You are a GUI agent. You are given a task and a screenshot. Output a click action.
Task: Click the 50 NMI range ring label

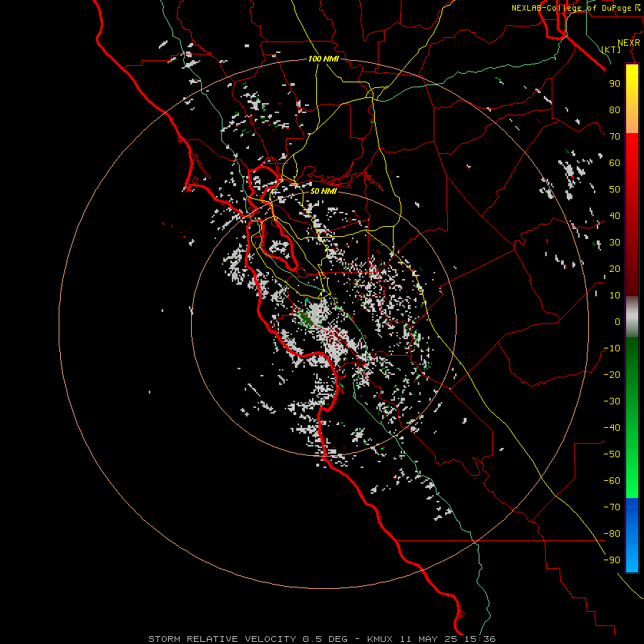pyautogui.click(x=323, y=191)
